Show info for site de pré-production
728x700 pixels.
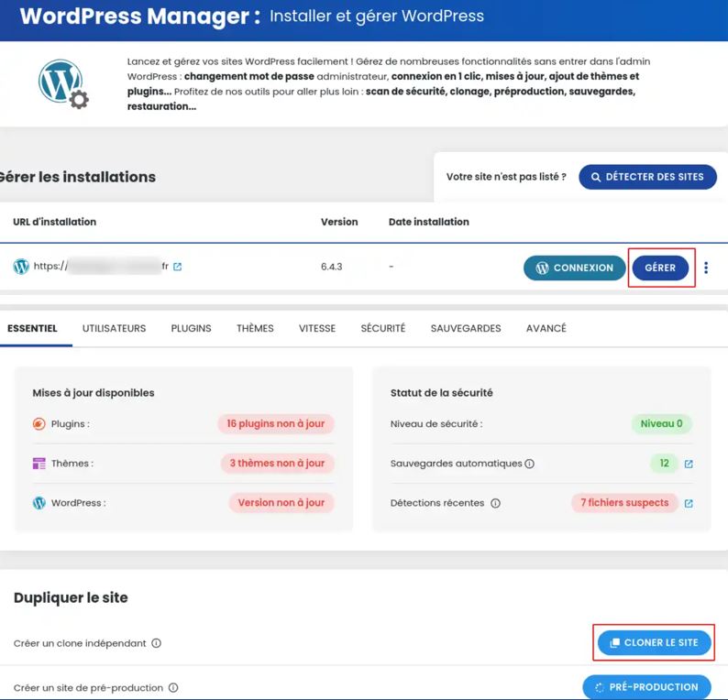[x=173, y=687]
